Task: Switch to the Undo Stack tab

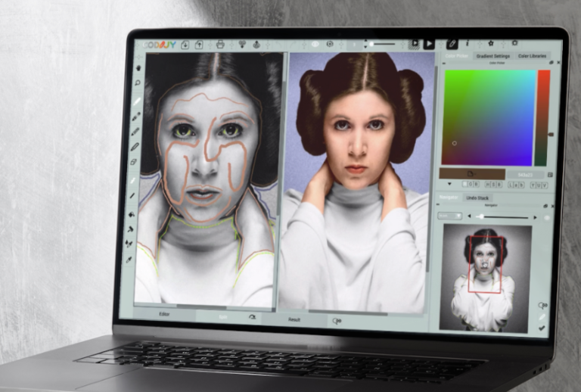Action: (478, 198)
